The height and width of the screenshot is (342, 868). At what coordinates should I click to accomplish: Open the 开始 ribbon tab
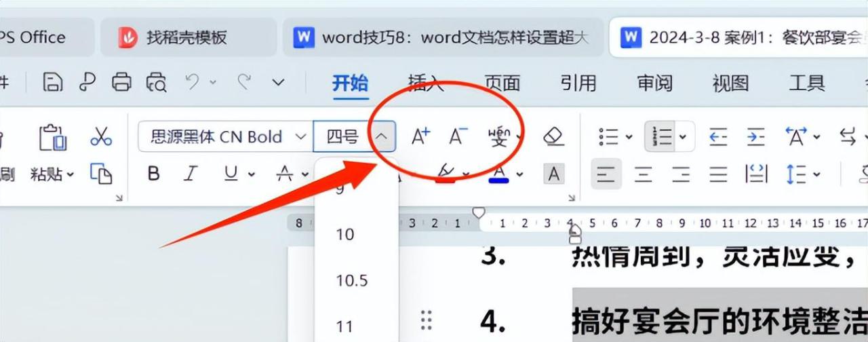coord(350,83)
